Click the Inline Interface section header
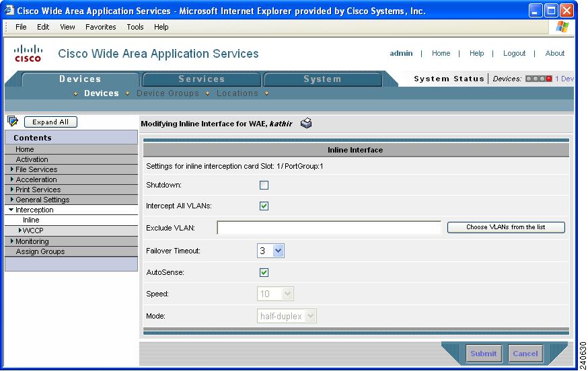Screen dimensions: 588x371 (x=356, y=150)
